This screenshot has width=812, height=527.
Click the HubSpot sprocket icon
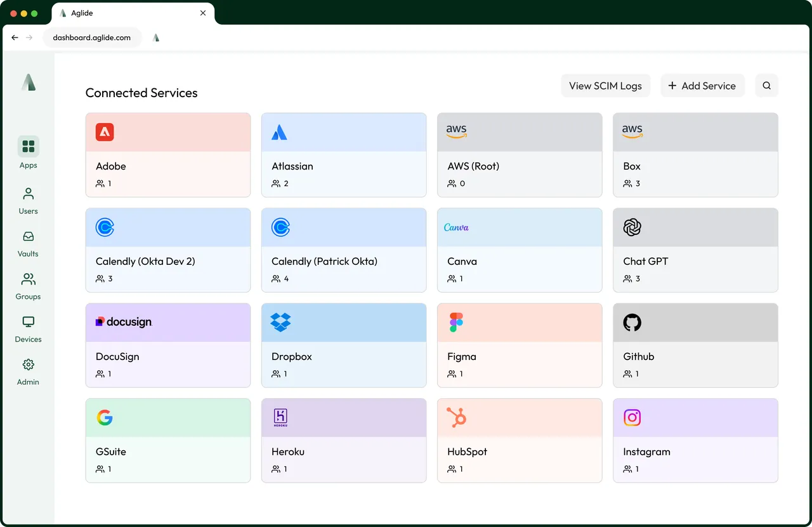(456, 417)
